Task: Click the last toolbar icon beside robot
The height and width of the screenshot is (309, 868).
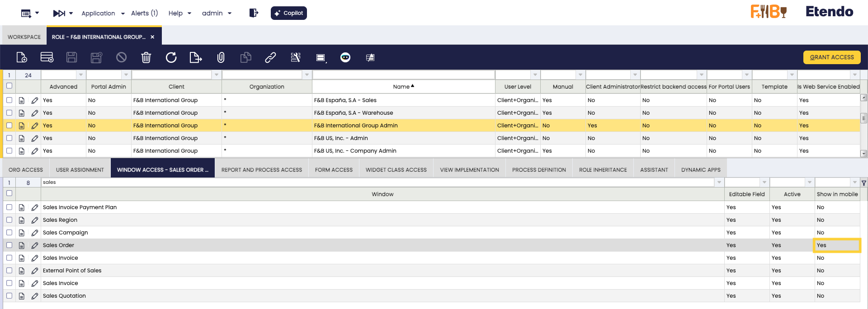Action: pyautogui.click(x=370, y=57)
